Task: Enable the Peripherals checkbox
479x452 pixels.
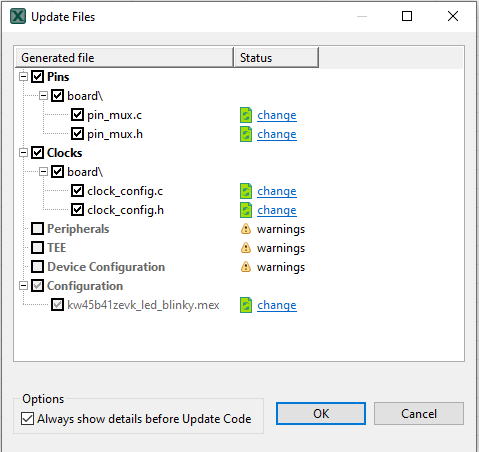Action: [37, 229]
